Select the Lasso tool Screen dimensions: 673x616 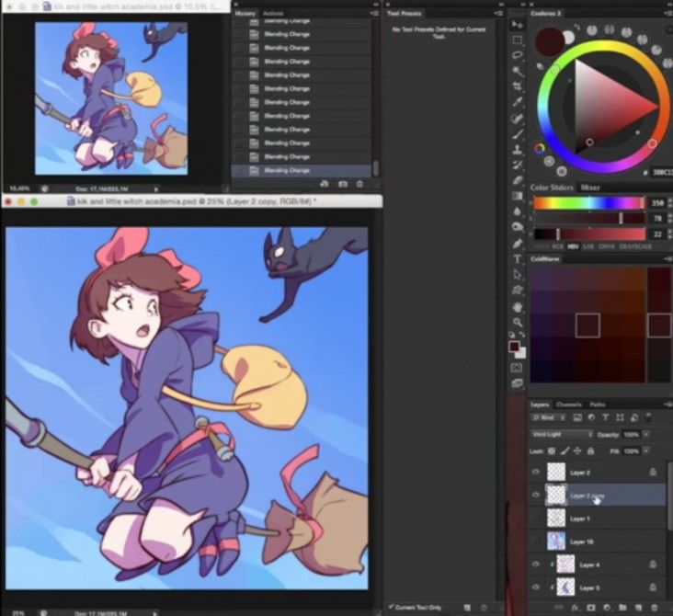click(x=518, y=55)
